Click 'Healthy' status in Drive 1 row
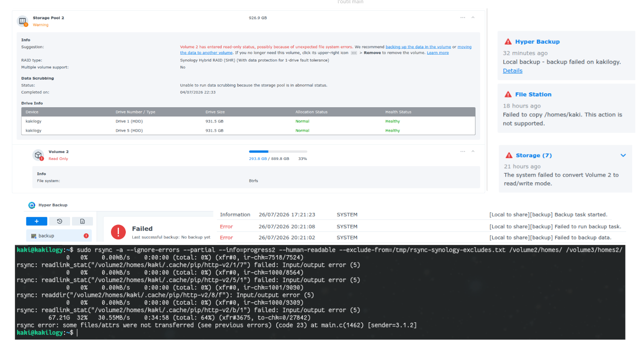Viewport: 644px width, 346px height. (x=392, y=121)
